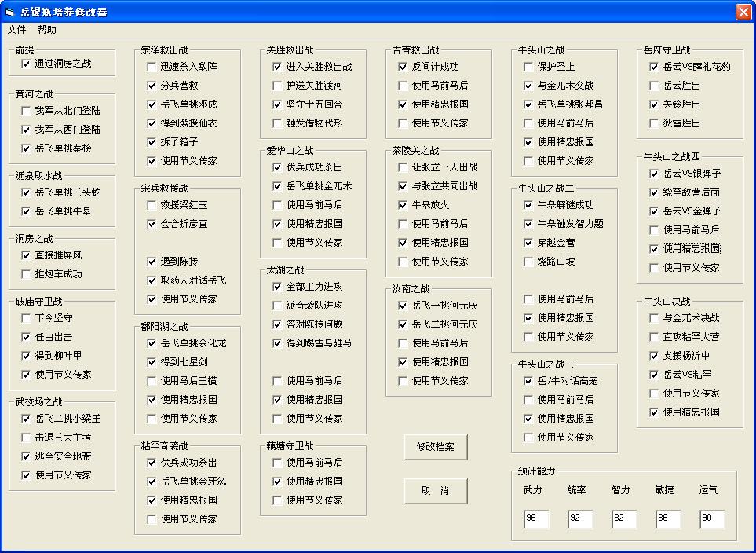Toggle 岳飞单挑金牙忽 checkbox

[152, 482]
